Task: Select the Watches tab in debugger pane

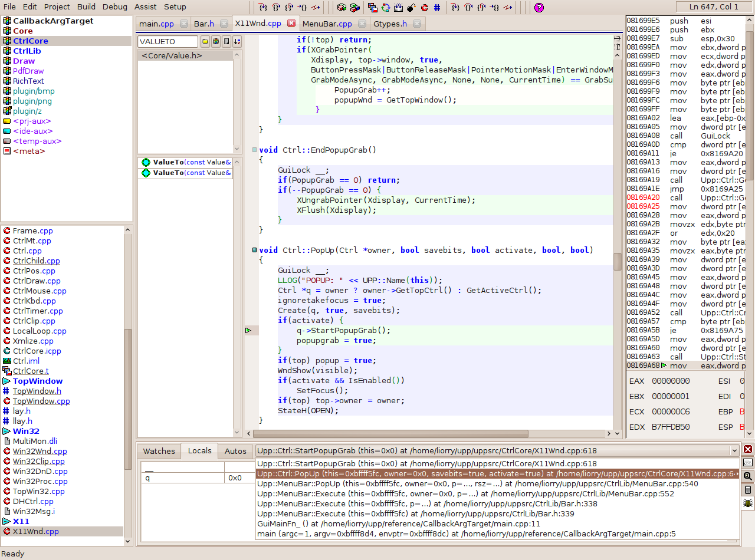Action: pos(159,451)
